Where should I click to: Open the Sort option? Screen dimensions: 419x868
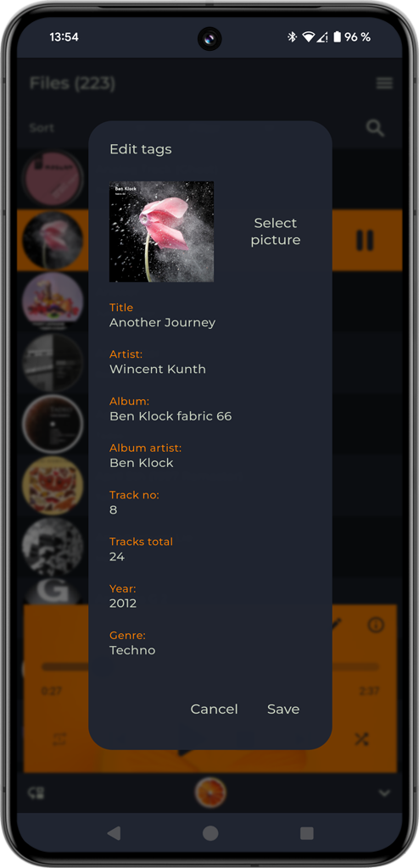click(x=42, y=128)
